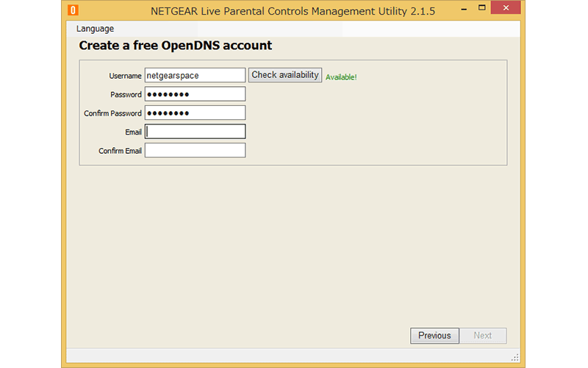Viewport: 588px width, 368px height.
Task: Click the Create a free OpenDNS account heading
Action: pyautogui.click(x=175, y=46)
